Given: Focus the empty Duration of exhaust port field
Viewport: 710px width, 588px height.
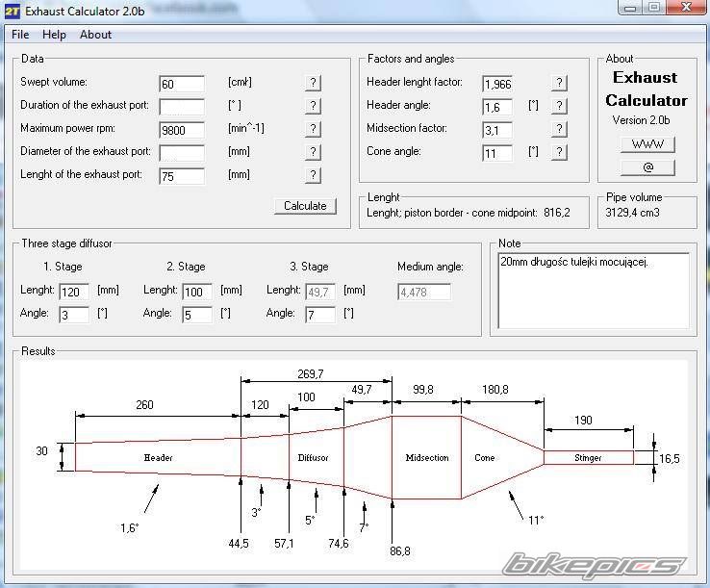Looking at the screenshot, I should pos(182,108).
